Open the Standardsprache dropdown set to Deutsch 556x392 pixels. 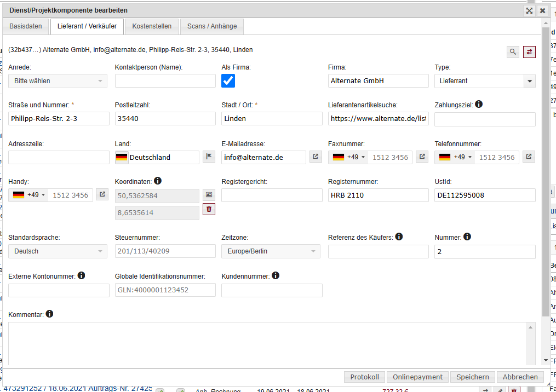pos(58,251)
